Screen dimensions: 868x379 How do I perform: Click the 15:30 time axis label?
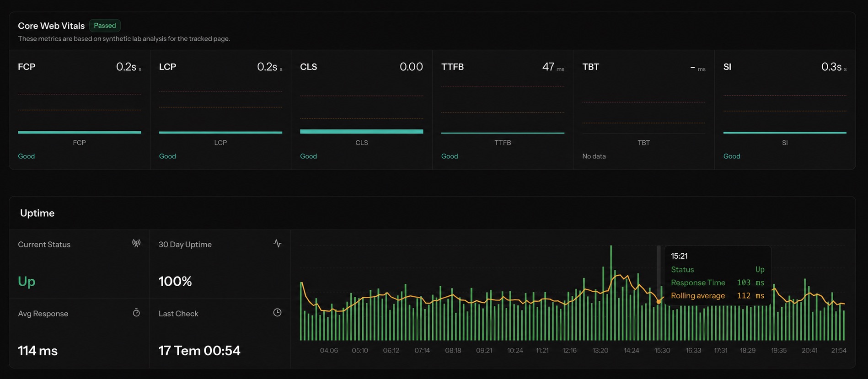coord(662,351)
